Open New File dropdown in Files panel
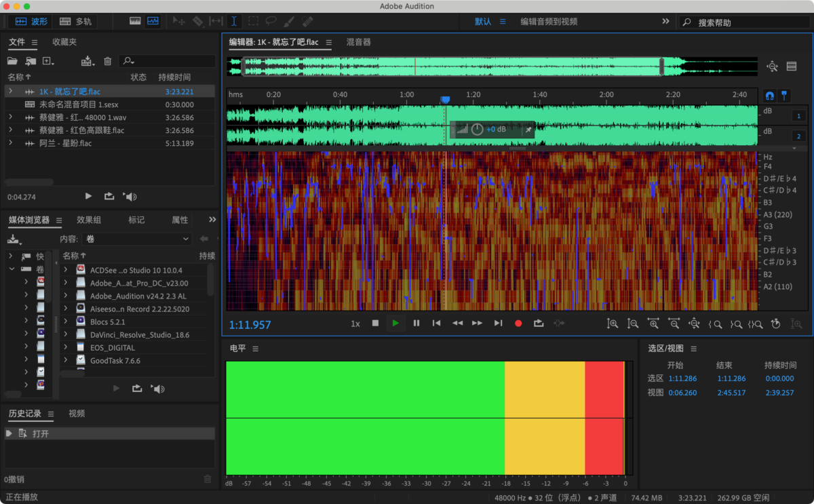This screenshot has width=814, height=504. 48,61
